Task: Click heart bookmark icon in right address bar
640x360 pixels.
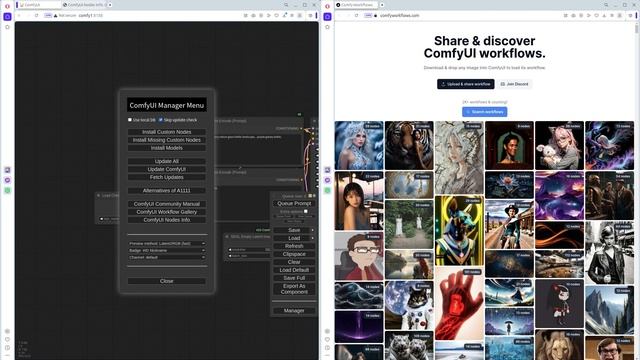Action: pyautogui.click(x=596, y=16)
